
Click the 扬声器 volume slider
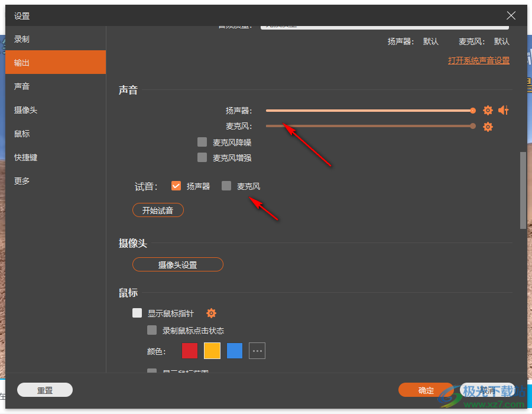(x=371, y=110)
